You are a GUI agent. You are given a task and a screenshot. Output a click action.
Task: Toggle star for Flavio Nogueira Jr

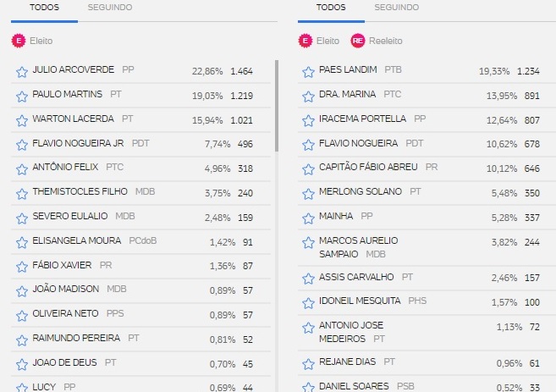[x=22, y=145]
